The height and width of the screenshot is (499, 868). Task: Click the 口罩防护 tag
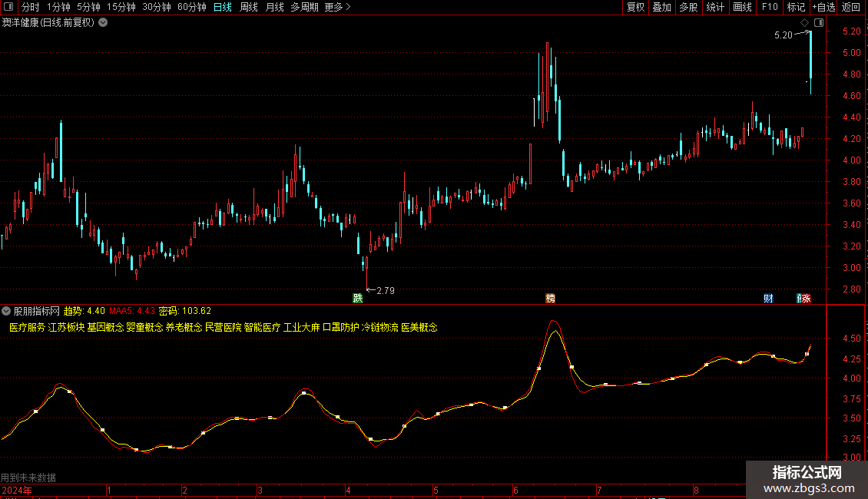(x=341, y=328)
